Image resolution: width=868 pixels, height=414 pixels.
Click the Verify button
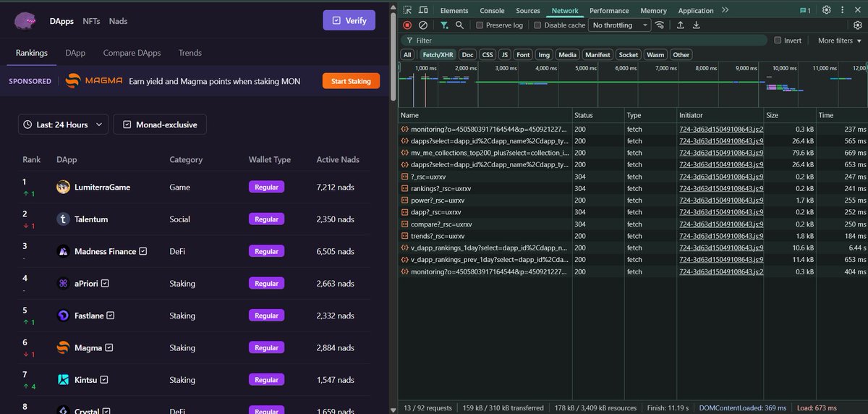[x=349, y=20]
